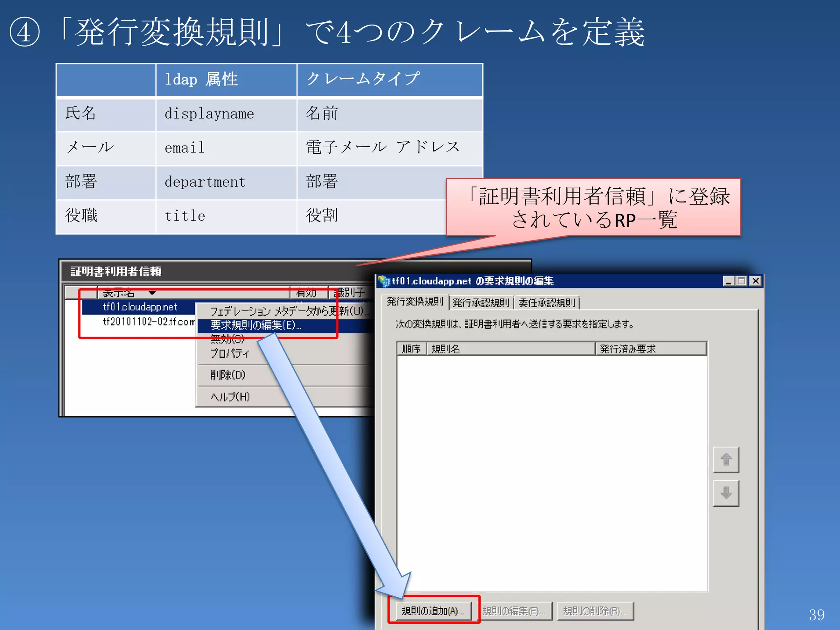Click the 規則名 column header in rules list
840x630 pixels.
(511, 349)
